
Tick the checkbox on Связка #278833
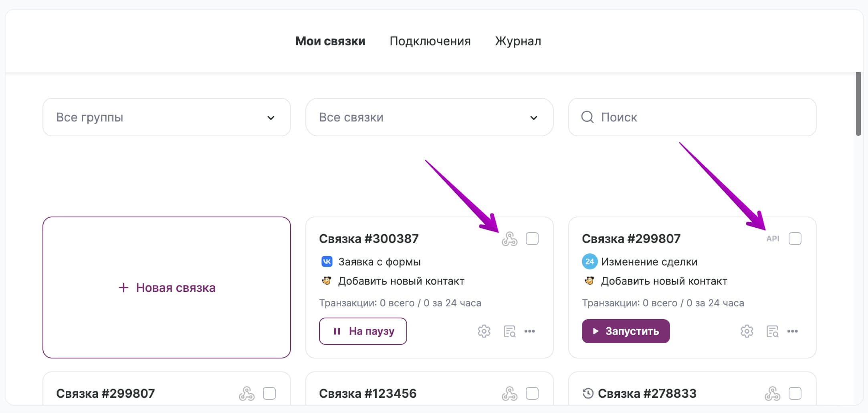[x=795, y=393]
